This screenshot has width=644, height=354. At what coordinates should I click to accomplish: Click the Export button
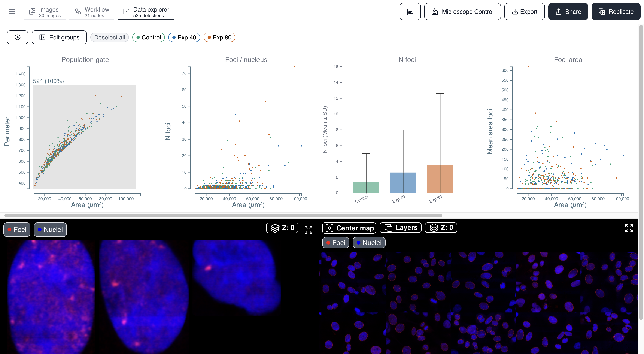point(525,12)
